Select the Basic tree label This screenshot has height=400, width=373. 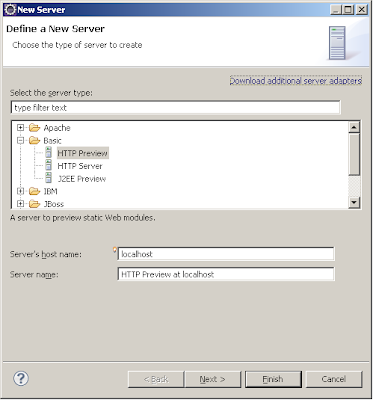point(52,141)
